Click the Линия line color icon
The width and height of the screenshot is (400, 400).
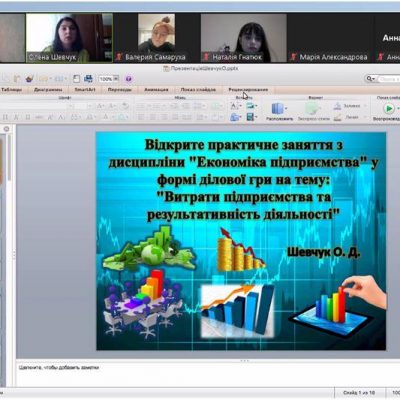(x=337, y=117)
